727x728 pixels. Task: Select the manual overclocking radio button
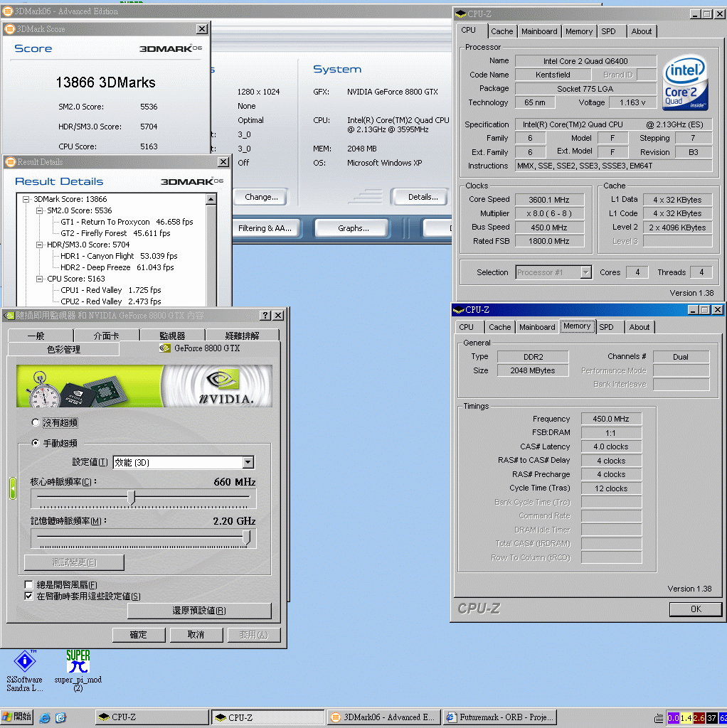click(x=36, y=443)
